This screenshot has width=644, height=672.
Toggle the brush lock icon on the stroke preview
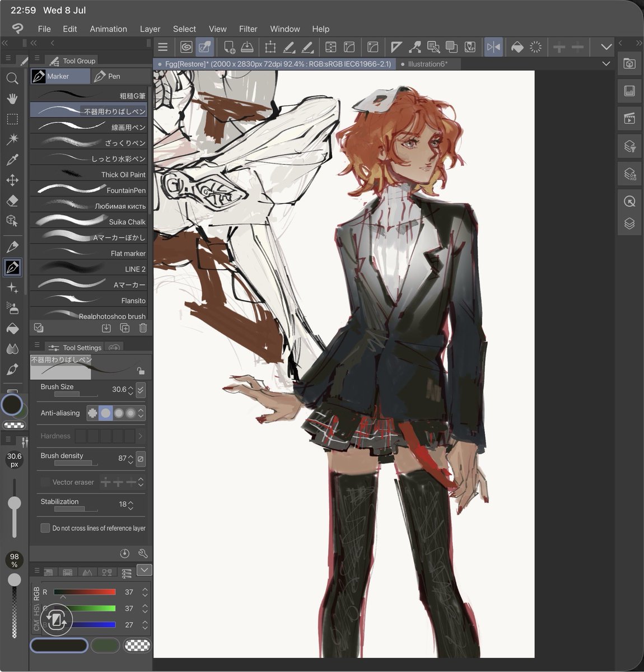coord(141,371)
